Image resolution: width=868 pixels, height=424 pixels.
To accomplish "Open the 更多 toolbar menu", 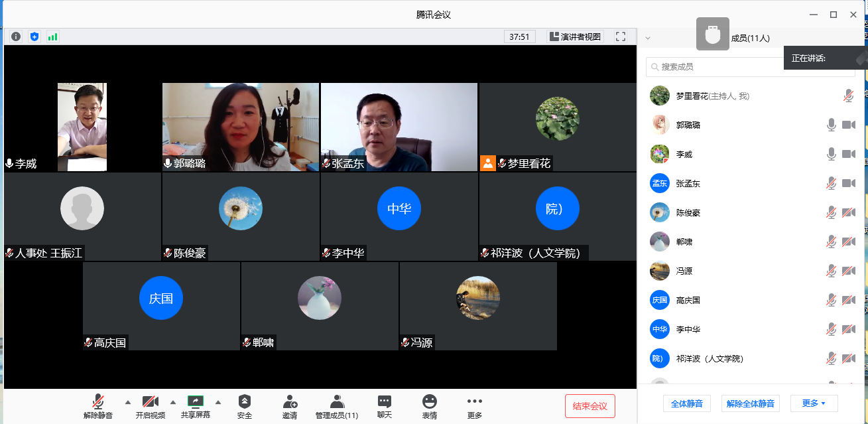I will point(474,406).
